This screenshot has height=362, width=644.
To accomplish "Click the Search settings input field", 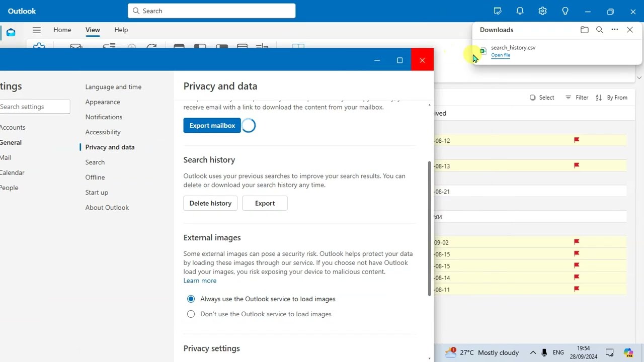I will point(35,106).
